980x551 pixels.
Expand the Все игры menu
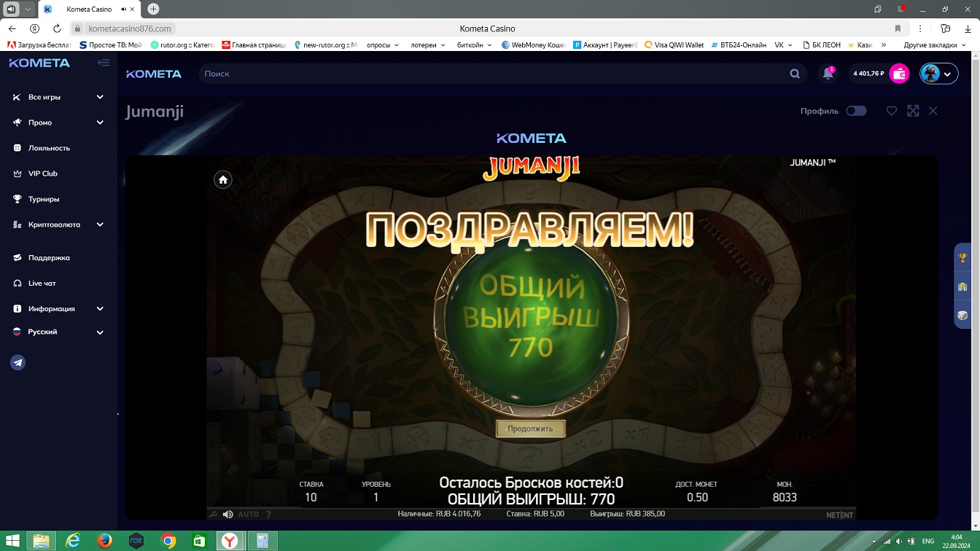click(x=58, y=97)
